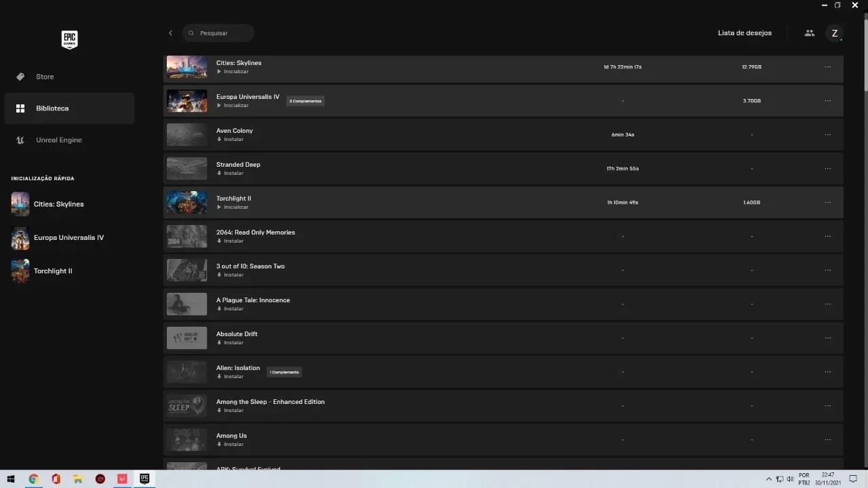Click Inicializar under Torchlight II
Image resolution: width=868 pixels, height=488 pixels.
point(233,207)
